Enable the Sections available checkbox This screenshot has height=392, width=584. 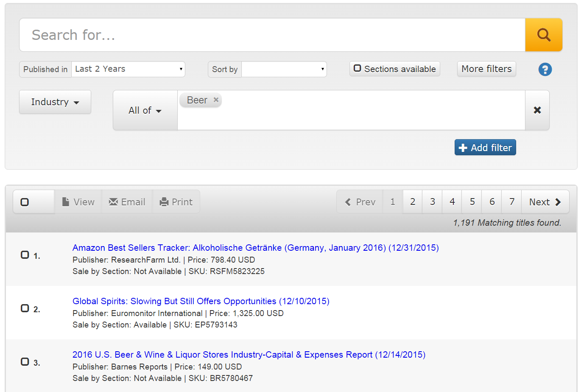tap(358, 68)
